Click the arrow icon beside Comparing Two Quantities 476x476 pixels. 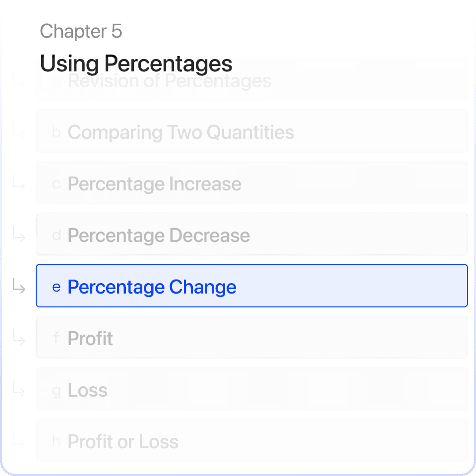(x=19, y=131)
